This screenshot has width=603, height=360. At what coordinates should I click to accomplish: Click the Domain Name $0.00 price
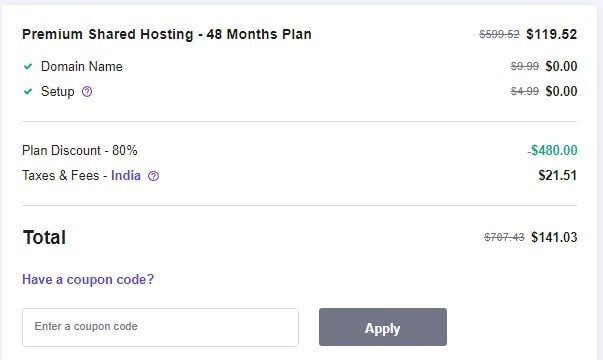(x=561, y=67)
